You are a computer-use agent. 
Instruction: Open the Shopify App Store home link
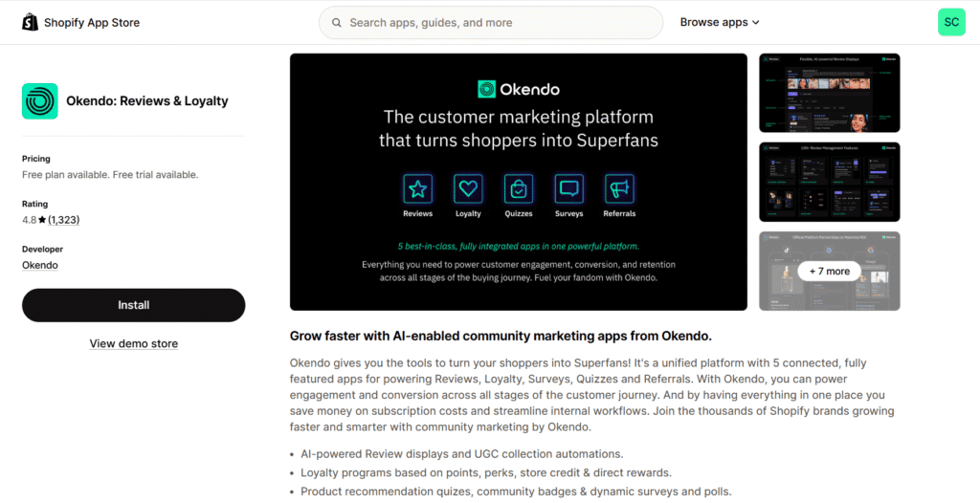81,23
